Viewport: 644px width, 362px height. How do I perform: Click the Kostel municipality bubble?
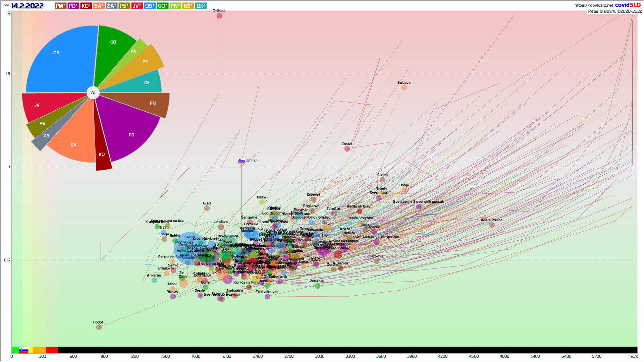click(x=347, y=149)
